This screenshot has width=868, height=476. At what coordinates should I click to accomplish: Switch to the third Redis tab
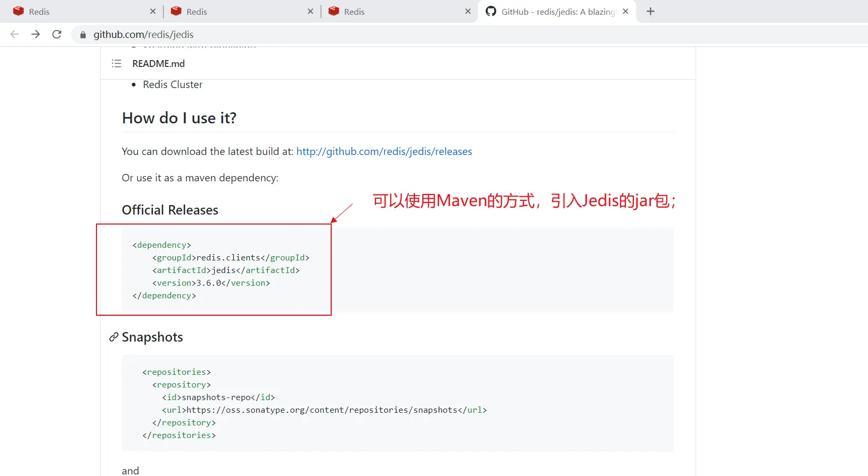coord(396,12)
